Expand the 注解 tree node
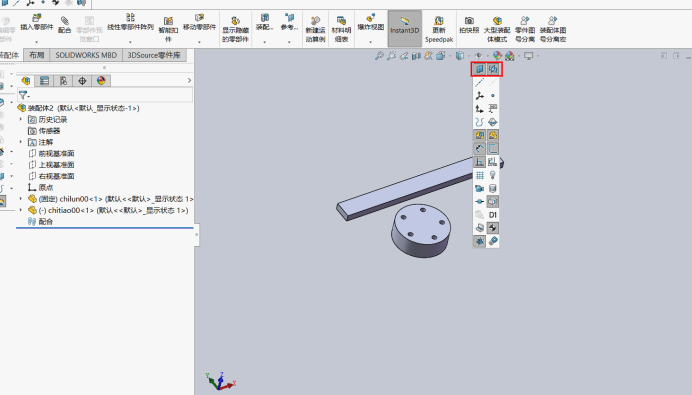 (21, 142)
